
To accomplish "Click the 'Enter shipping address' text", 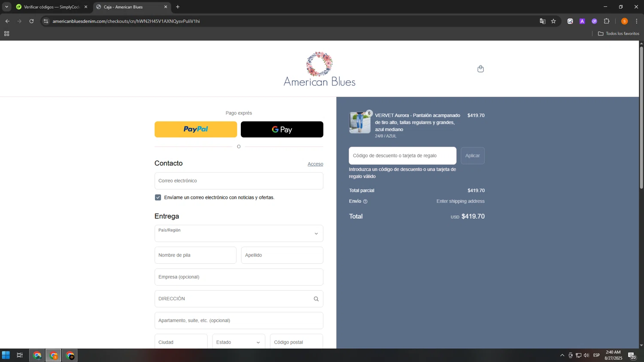I will click(460, 201).
